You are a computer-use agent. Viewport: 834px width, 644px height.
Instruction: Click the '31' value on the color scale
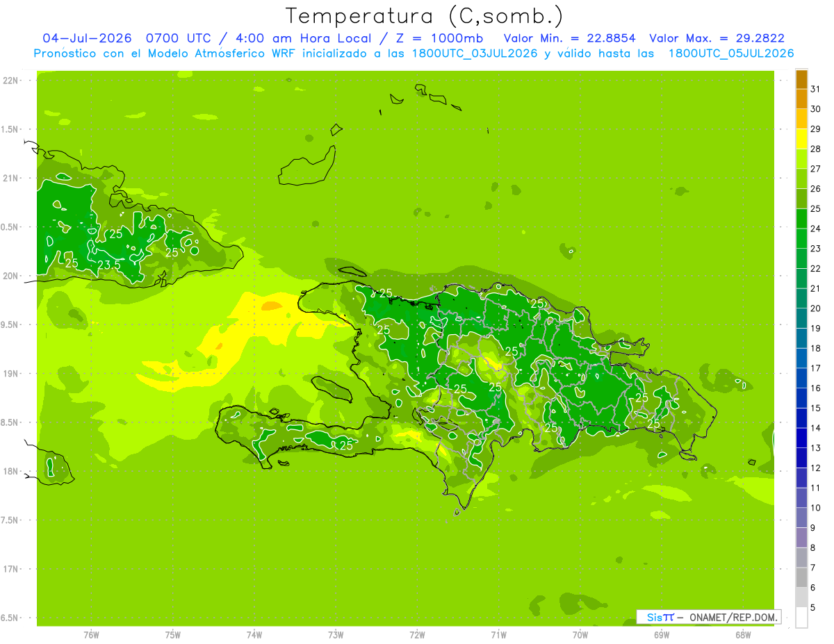[815, 89]
